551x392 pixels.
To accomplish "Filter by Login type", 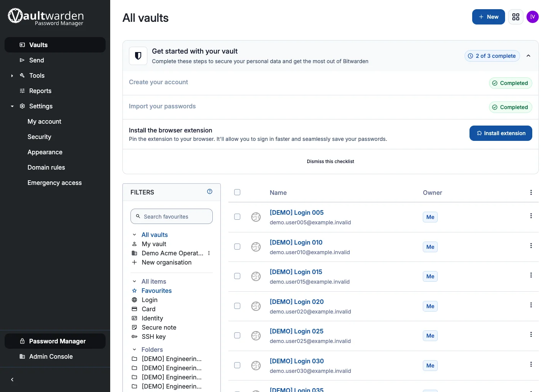I will (149, 300).
